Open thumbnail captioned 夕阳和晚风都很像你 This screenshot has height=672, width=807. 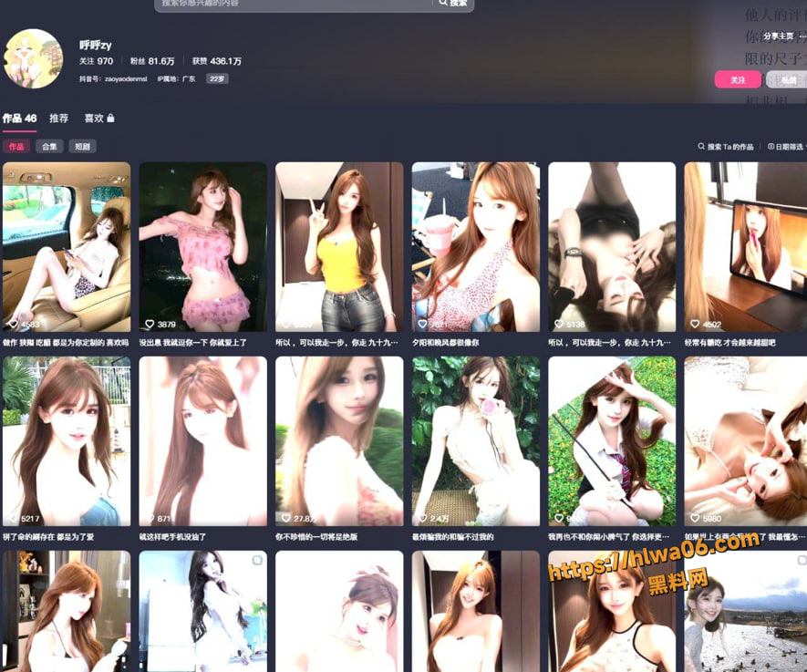tap(476, 247)
